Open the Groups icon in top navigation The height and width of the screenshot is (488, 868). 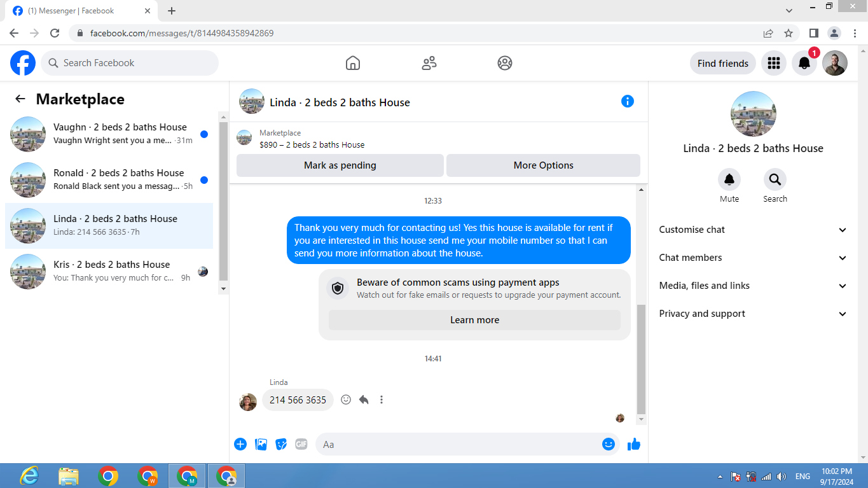click(x=505, y=63)
